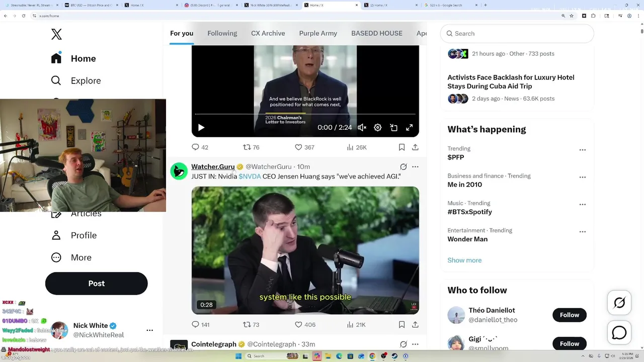Repost the BlackRock post with 76 reposts
Image resolution: width=644 pixels, height=362 pixels.
251,147
